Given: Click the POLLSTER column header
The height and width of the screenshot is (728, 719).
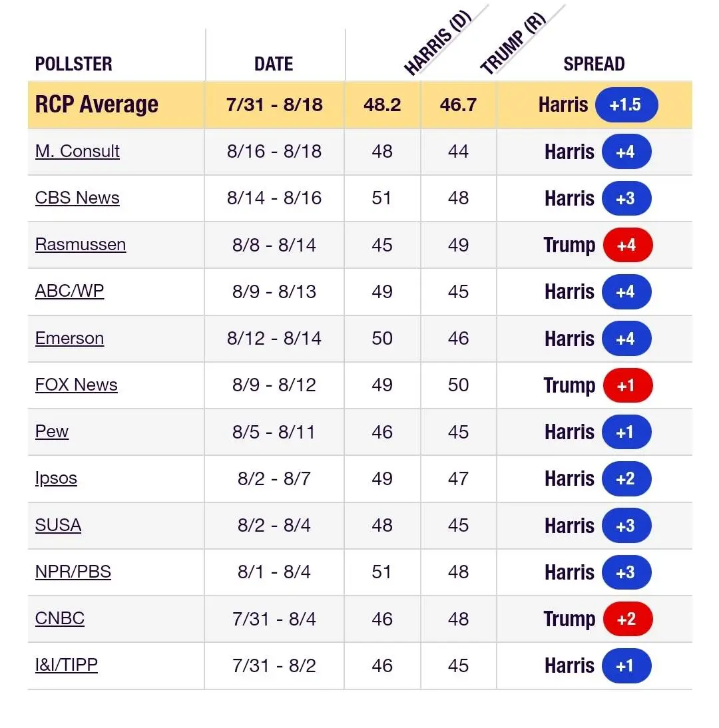Looking at the screenshot, I should tap(73, 64).
